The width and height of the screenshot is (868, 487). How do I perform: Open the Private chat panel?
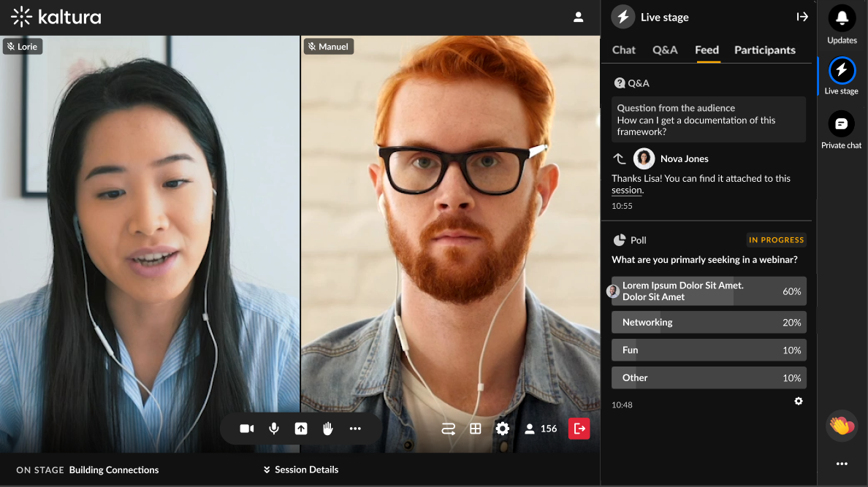[842, 124]
